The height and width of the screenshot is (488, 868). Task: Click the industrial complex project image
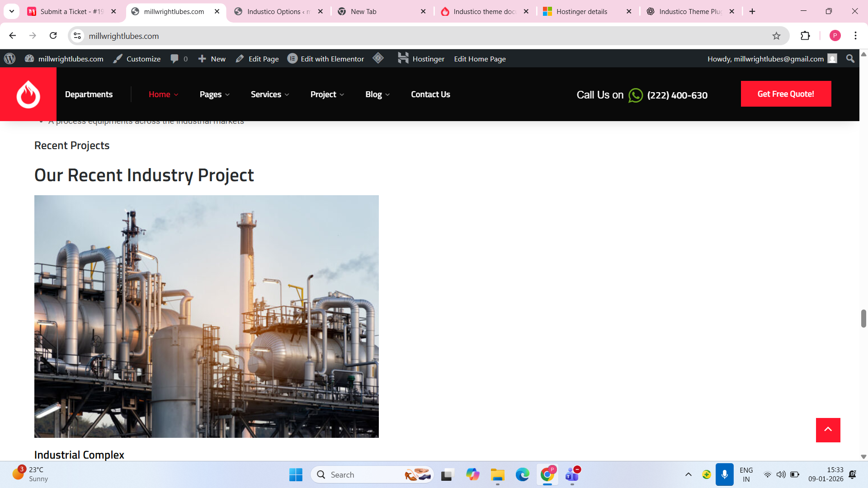coord(206,316)
